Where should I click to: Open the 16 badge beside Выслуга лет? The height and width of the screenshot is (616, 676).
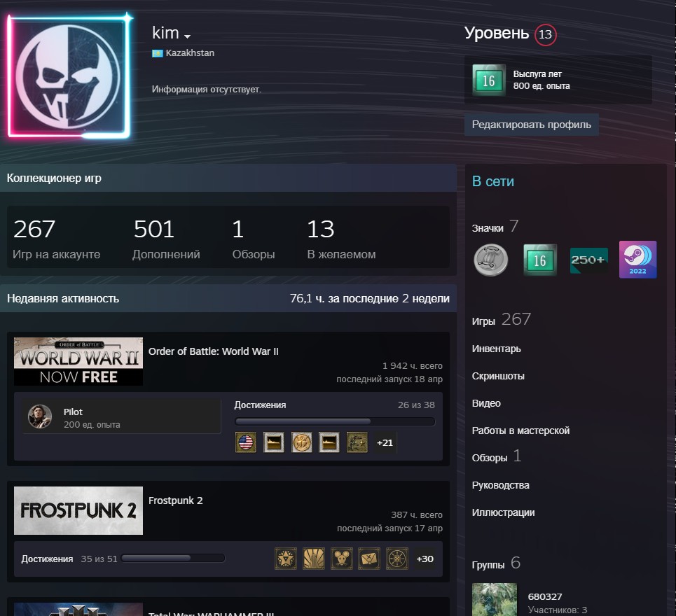tap(488, 80)
